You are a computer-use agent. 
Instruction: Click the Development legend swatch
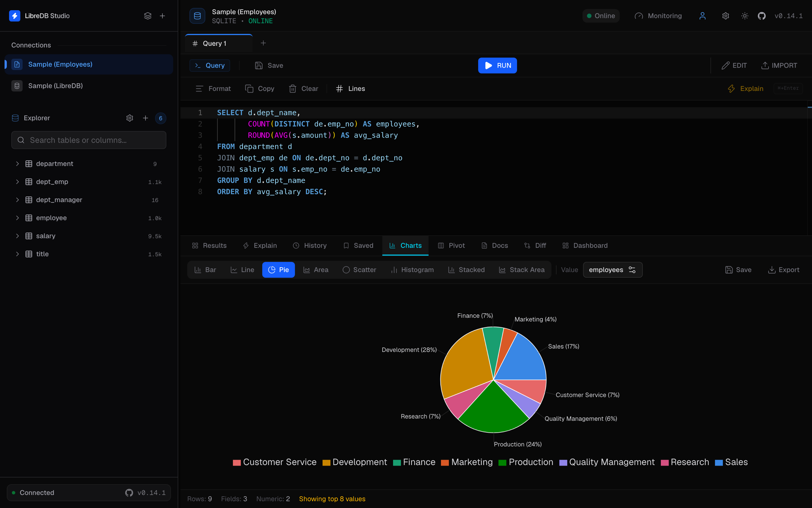point(326,462)
